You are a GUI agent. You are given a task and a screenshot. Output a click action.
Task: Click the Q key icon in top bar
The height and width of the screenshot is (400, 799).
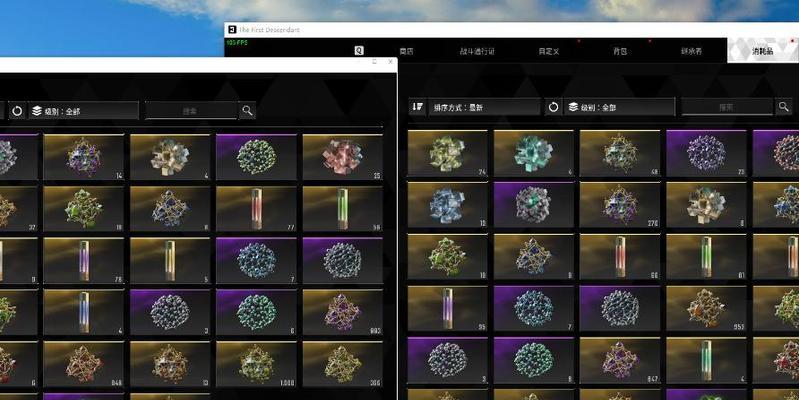pyautogui.click(x=359, y=50)
